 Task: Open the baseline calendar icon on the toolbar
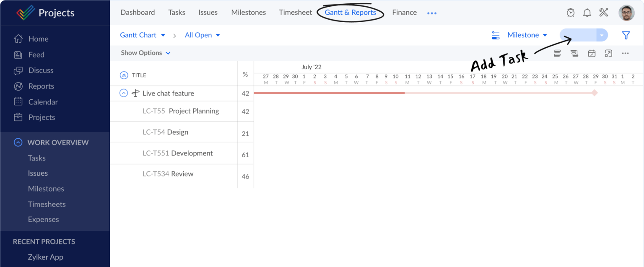592,53
